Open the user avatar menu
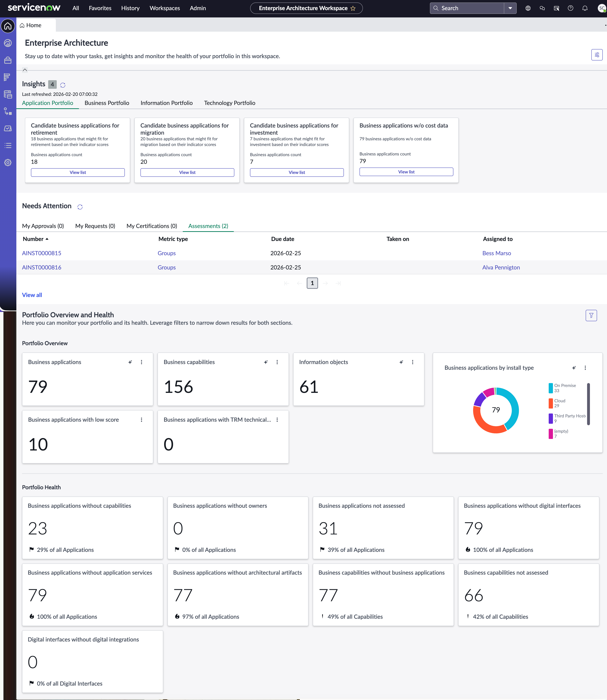 [x=602, y=8]
